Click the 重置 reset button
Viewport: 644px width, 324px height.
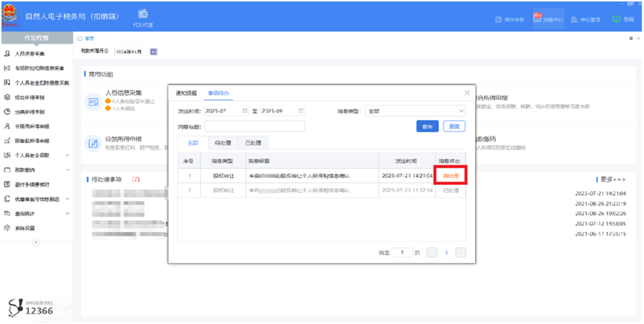pyautogui.click(x=454, y=127)
